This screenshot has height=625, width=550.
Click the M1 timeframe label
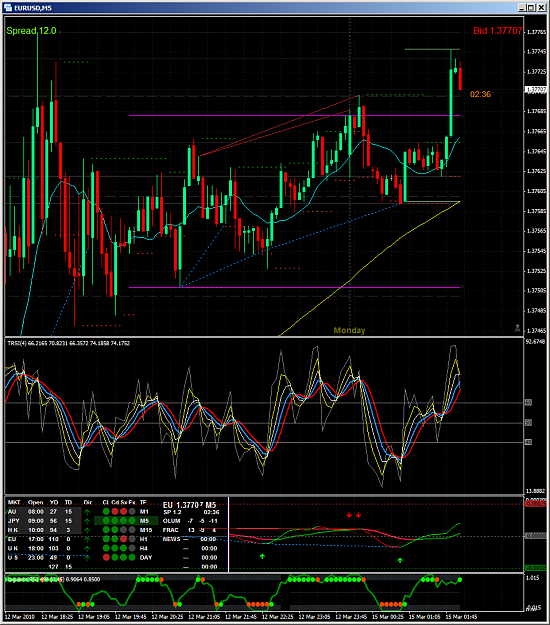point(144,512)
